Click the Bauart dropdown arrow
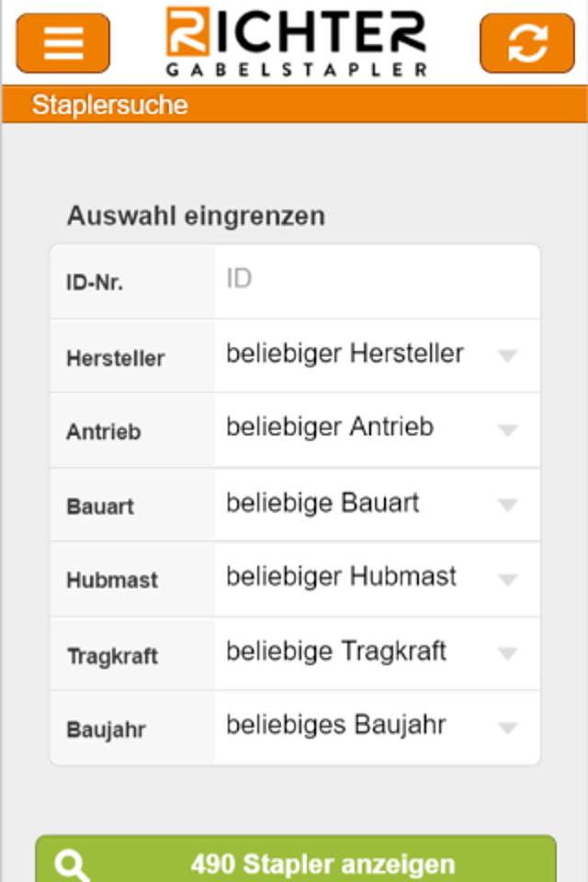 [507, 504]
